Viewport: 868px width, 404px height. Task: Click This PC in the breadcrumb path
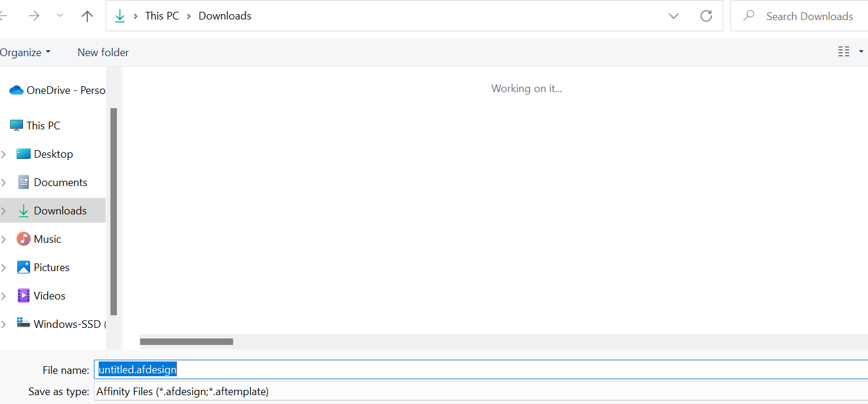point(162,16)
